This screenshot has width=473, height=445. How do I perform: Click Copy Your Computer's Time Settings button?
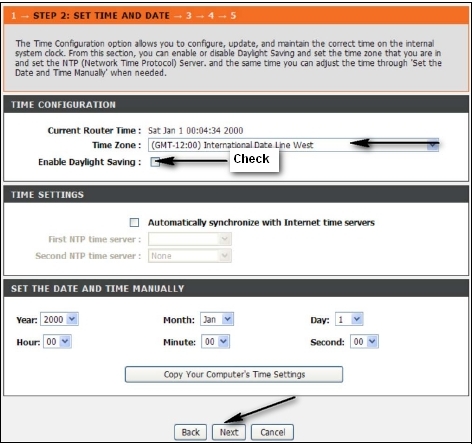tap(234, 374)
